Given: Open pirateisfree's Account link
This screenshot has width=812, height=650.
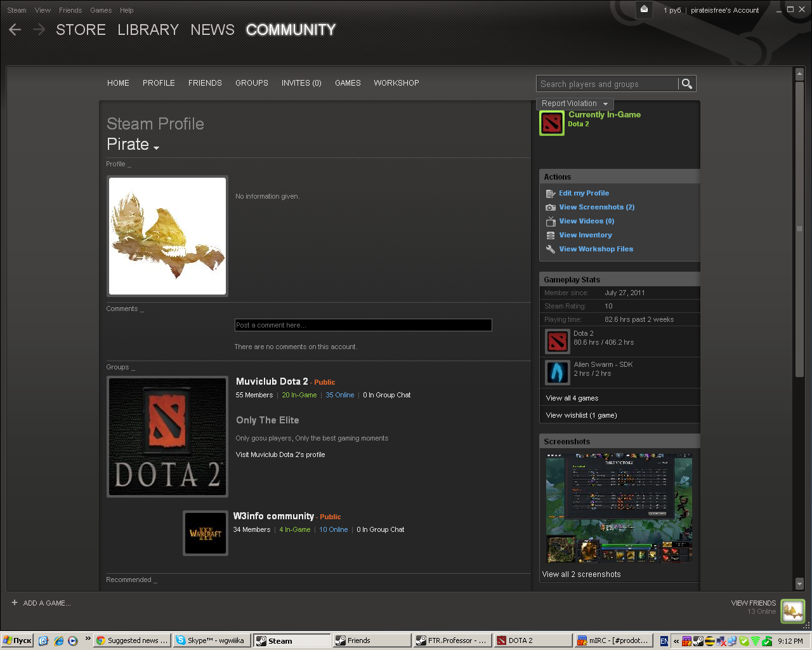Looking at the screenshot, I should (x=724, y=10).
